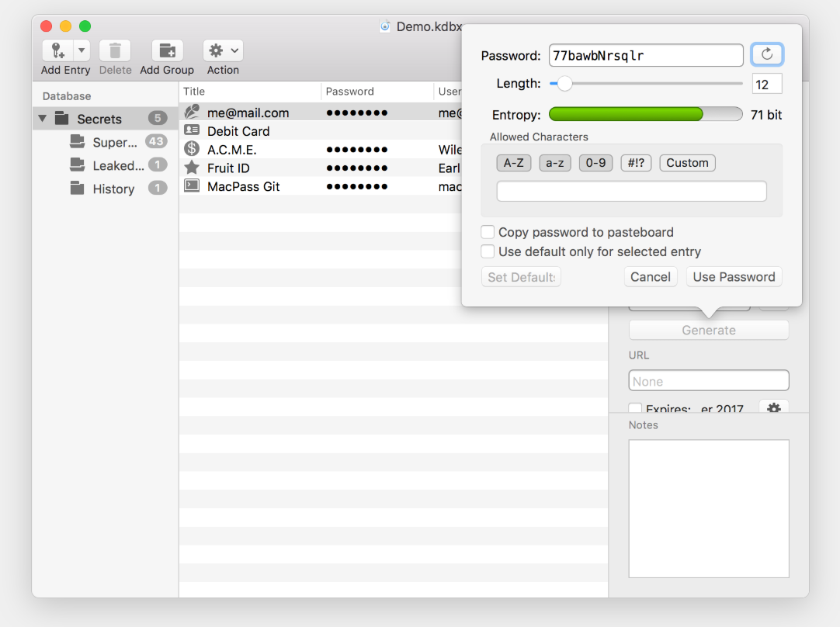This screenshot has height=627, width=840.
Task: Sort by the Title column header
Action: coord(250,92)
